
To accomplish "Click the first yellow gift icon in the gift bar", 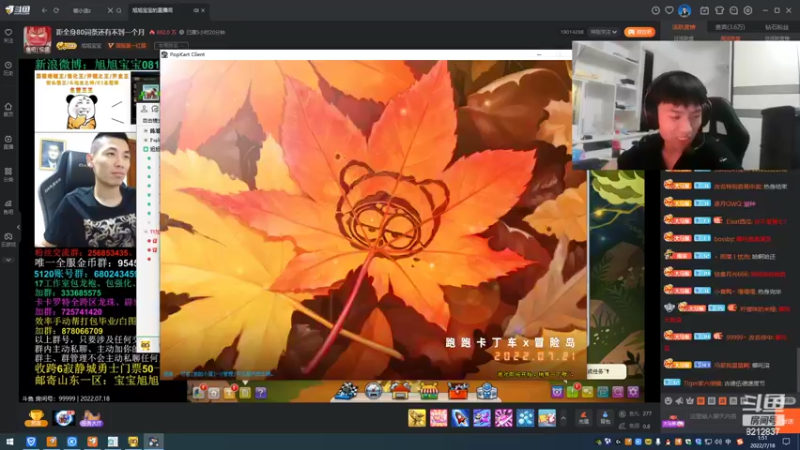I will pyautogui.click(x=417, y=418).
